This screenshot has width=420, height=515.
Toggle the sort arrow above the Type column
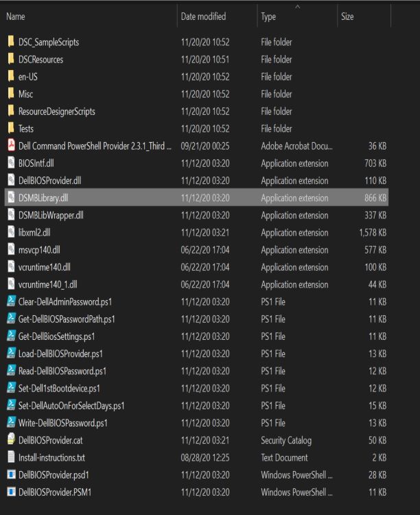[298, 7]
